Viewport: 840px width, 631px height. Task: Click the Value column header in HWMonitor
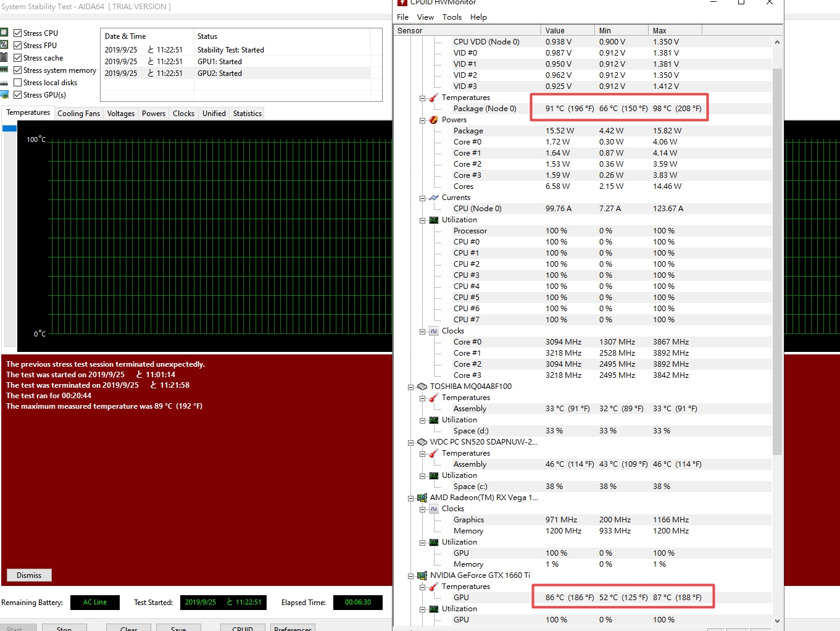[x=568, y=30]
